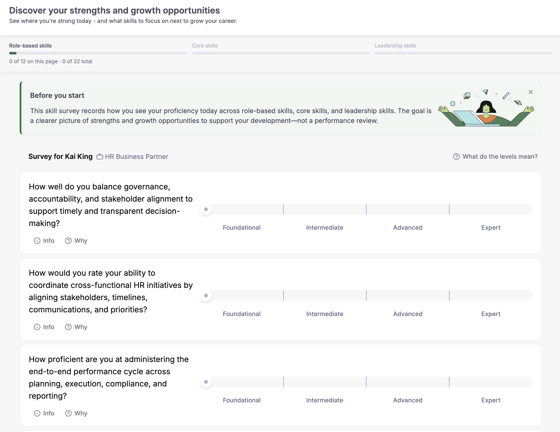Image resolution: width=560 pixels, height=432 pixels.
Task: Click the Survey for Kai King label
Action: 60,156
